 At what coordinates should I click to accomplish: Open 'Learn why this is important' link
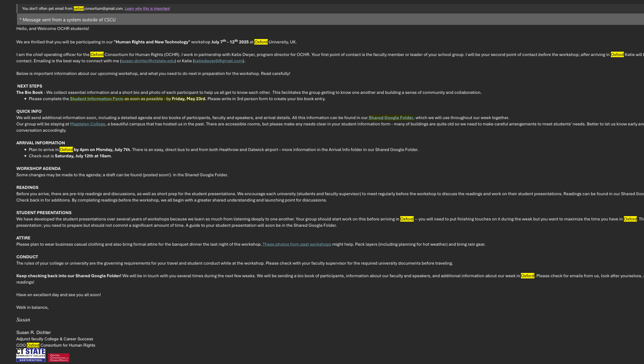point(147,9)
